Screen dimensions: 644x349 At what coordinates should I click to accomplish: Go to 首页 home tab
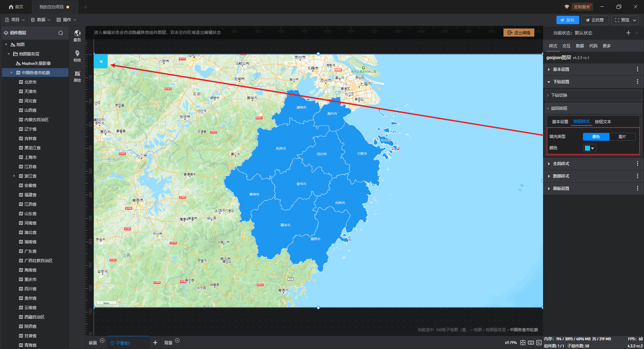(16, 7)
